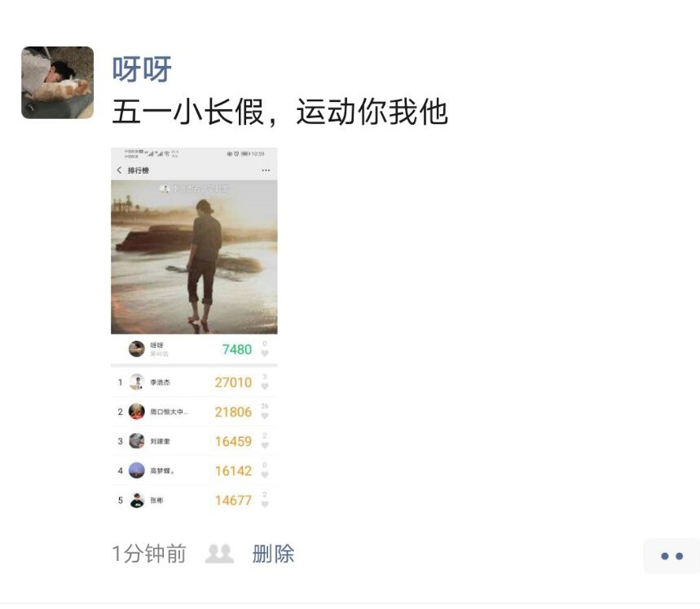
Task: Like the first-ranked 27010 steps entry
Action: click(x=265, y=386)
